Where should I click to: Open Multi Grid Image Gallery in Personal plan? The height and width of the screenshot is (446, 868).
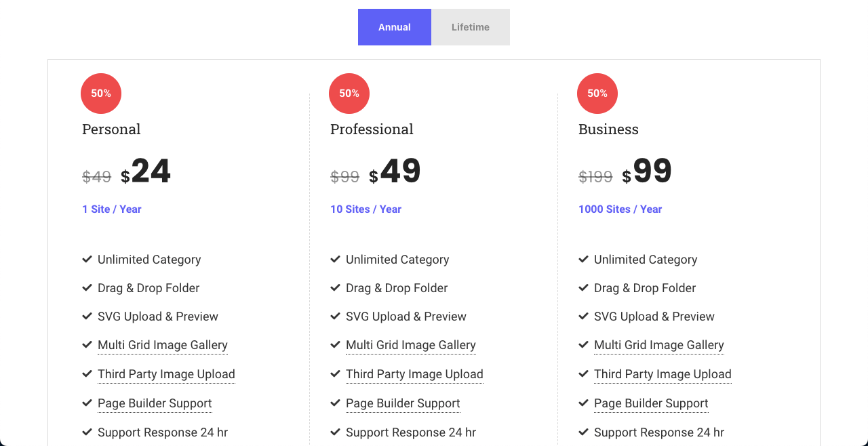[163, 345]
